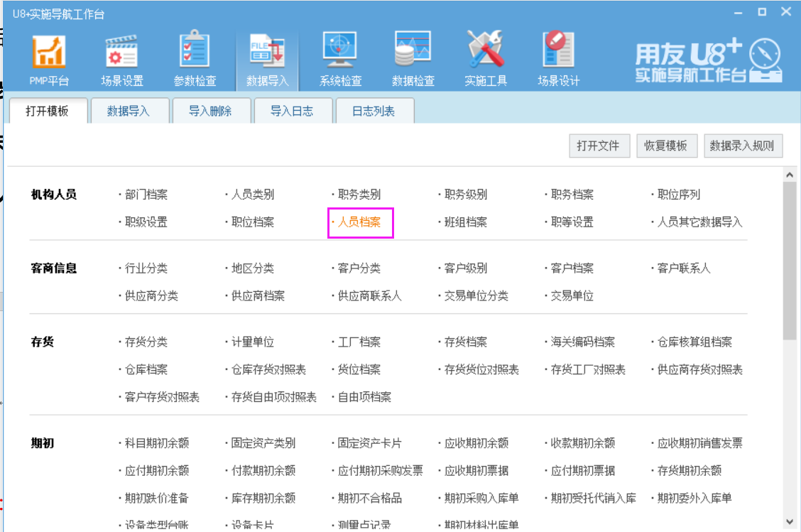Open the 仓库核算组档案 template
801x532 pixels.
click(694, 342)
